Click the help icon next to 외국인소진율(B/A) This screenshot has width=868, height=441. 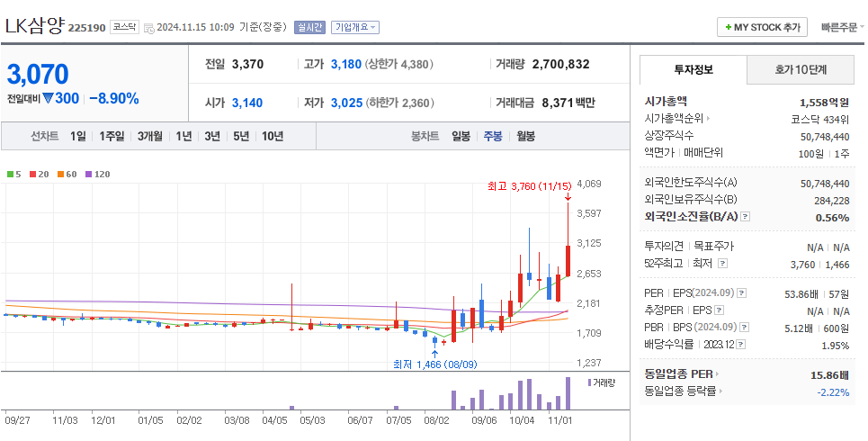click(745, 217)
